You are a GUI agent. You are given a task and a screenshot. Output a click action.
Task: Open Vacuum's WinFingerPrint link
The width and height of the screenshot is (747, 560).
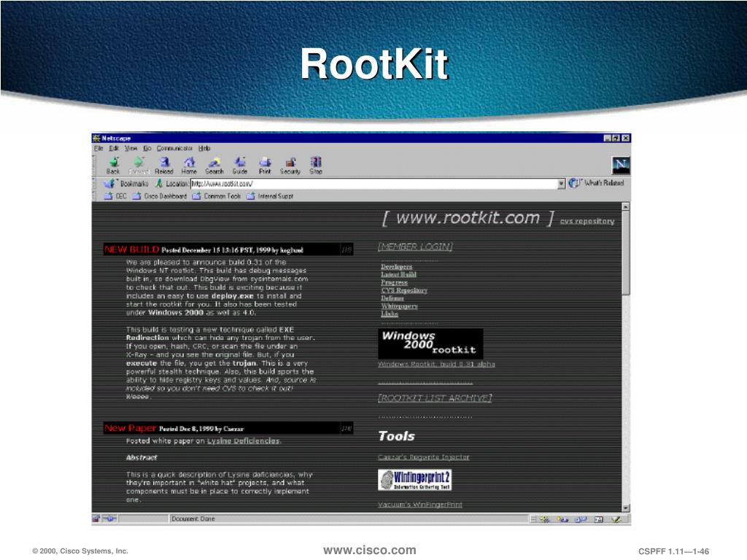tap(419, 505)
